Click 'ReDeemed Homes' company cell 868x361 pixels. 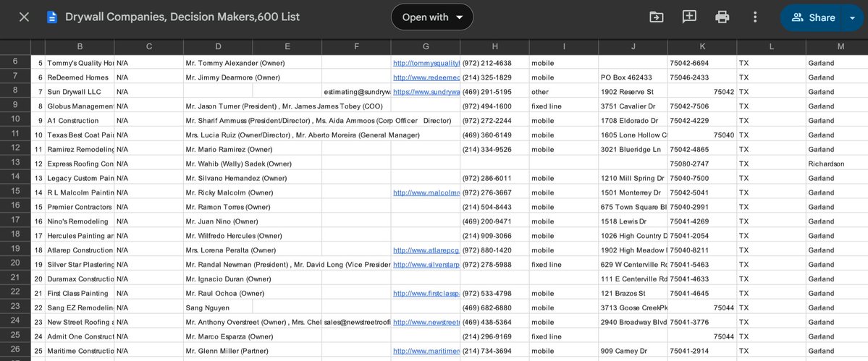click(80, 77)
